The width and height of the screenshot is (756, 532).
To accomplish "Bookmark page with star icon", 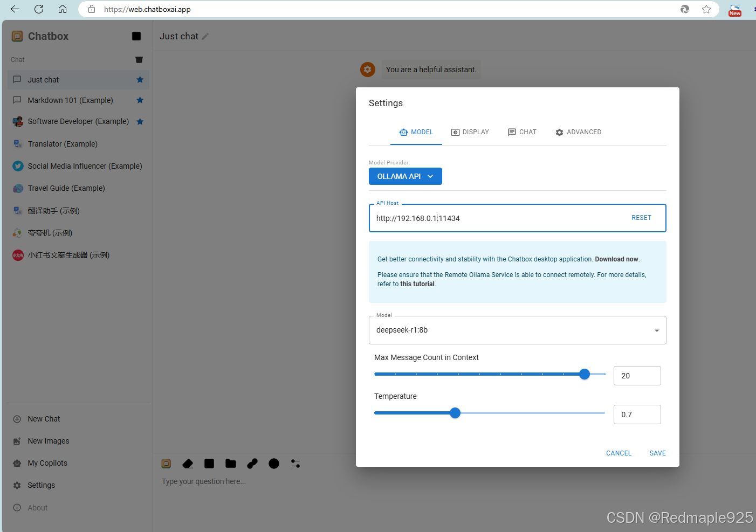I will tap(706, 9).
